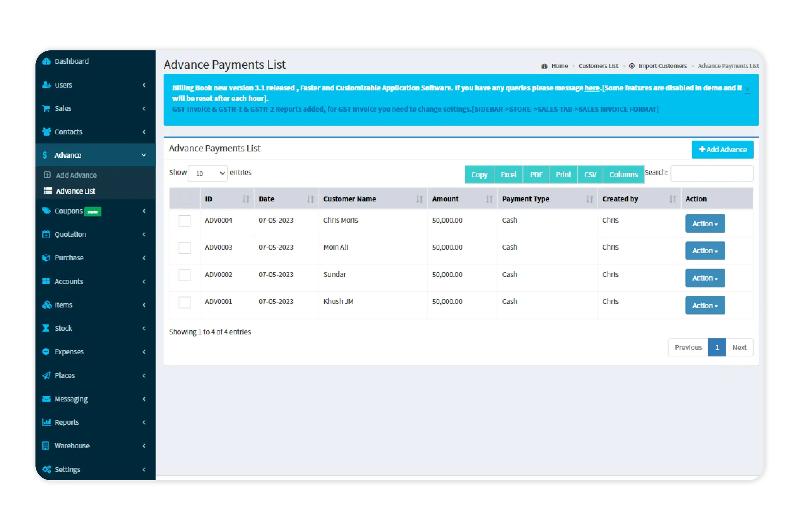Toggle checkbox for ADV0002 entry

185,274
